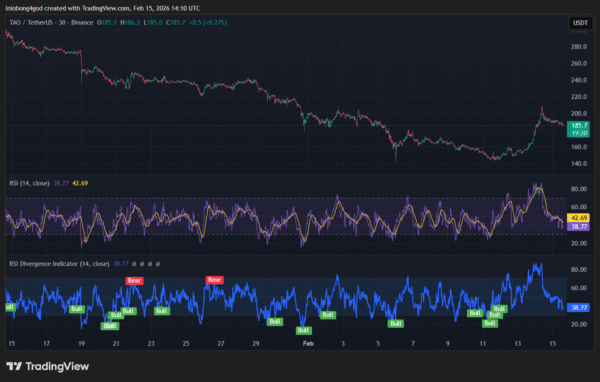The height and width of the screenshot is (382, 600).
Task: Click date 11 on the time axis
Action: coord(483,344)
